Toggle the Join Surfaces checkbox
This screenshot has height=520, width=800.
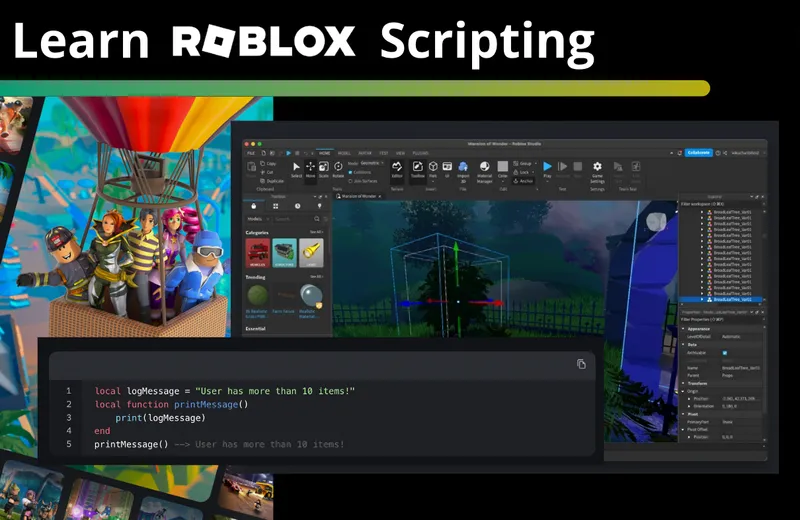click(x=350, y=181)
